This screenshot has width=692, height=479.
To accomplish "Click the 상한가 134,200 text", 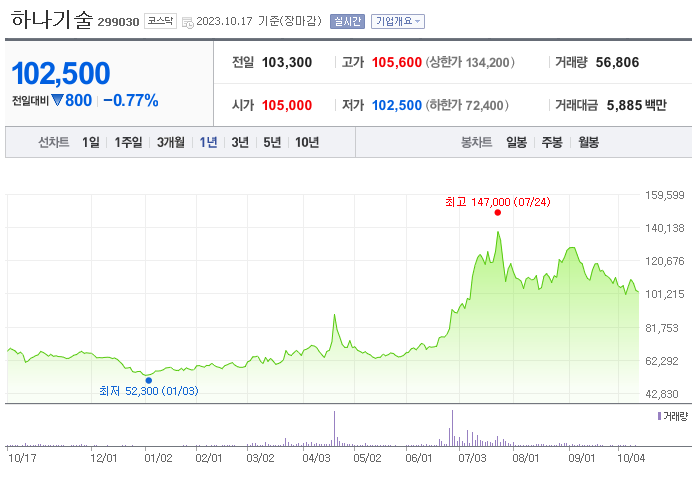I will (x=470, y=62).
